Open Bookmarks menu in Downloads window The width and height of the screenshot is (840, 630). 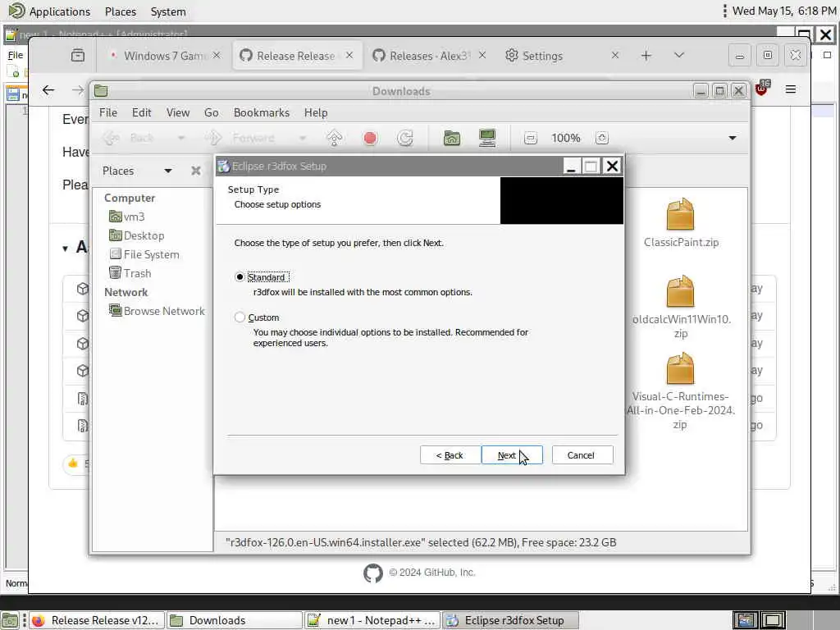[262, 112]
